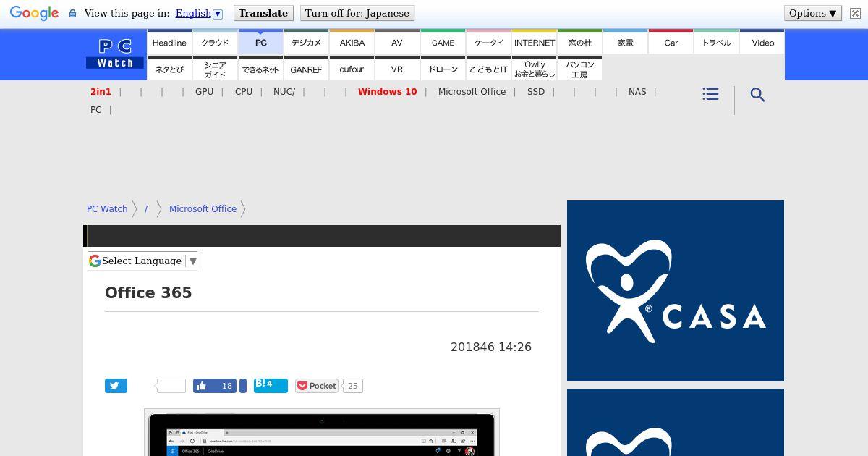
Task: Open the Select Language dropdown widget
Action: [142, 261]
